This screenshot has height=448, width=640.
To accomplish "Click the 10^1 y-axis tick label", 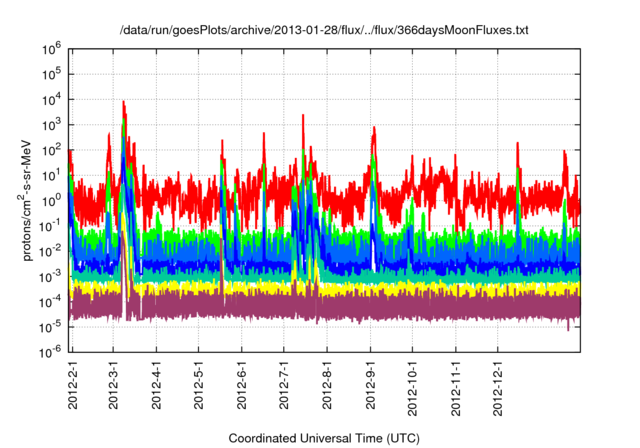I will click(51, 176).
